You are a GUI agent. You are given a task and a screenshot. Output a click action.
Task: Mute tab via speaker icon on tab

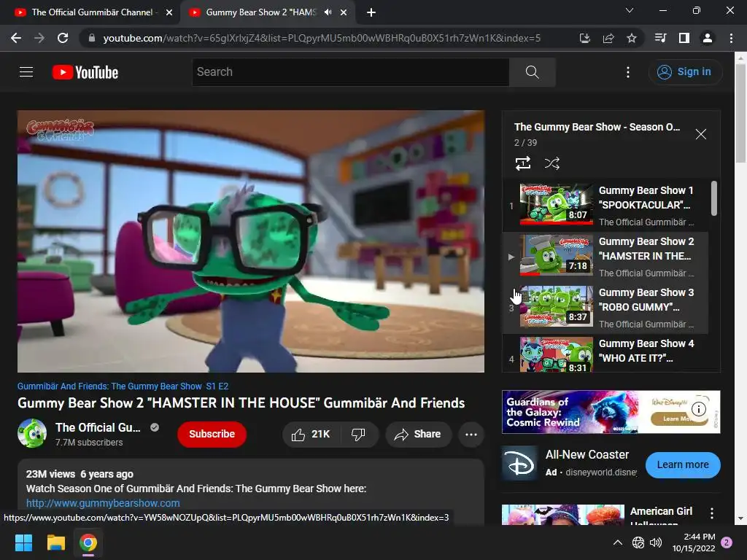(x=328, y=12)
